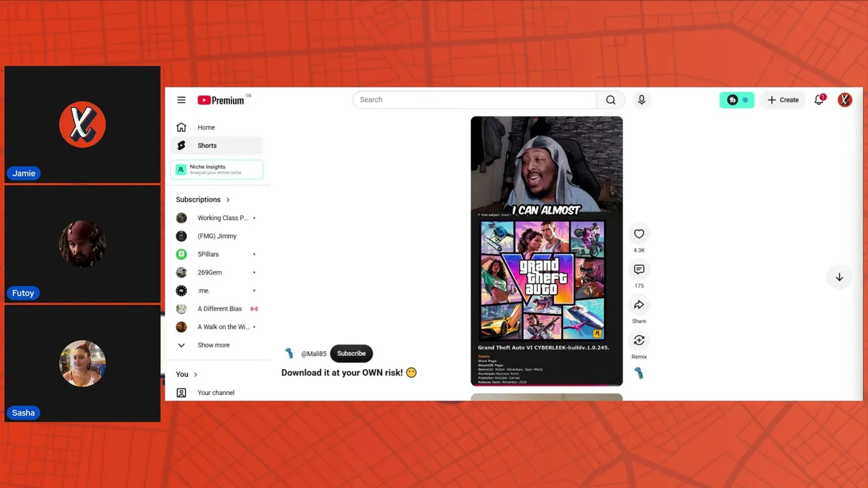Click the Create button
The width and height of the screenshot is (868, 488).
coord(783,100)
